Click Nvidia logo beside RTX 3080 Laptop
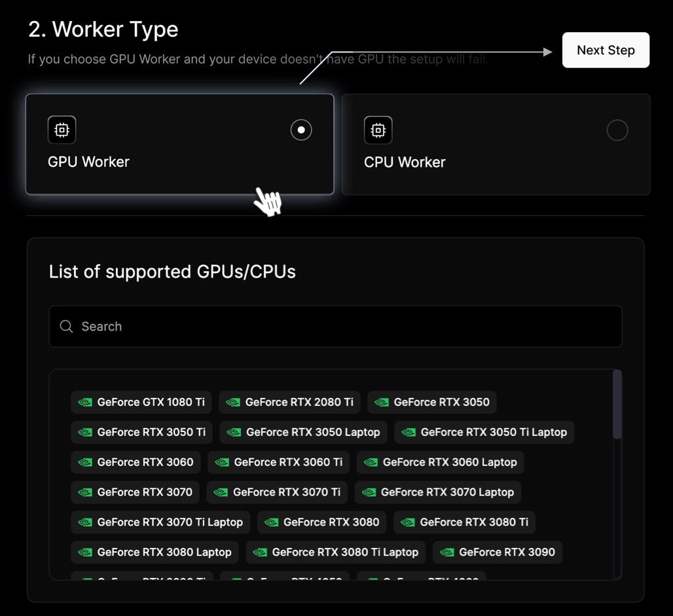673x616 pixels. click(x=85, y=553)
